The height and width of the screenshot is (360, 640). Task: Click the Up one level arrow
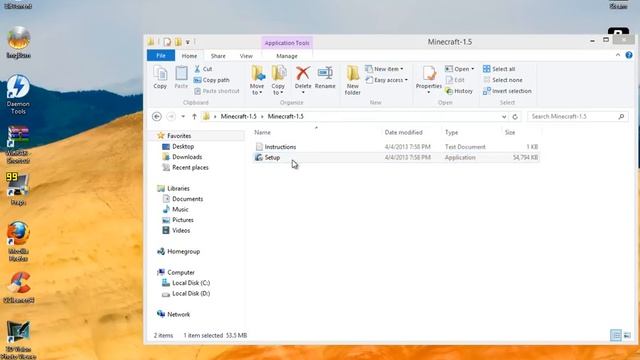click(x=194, y=116)
